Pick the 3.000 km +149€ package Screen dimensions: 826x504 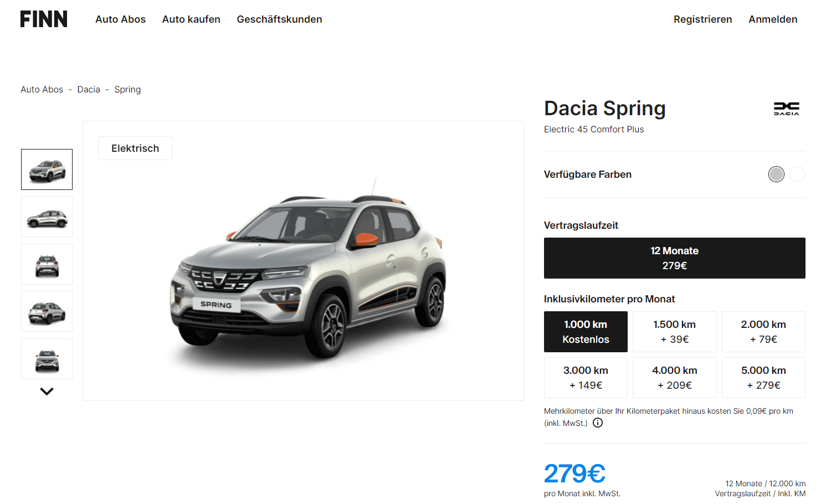(x=586, y=378)
